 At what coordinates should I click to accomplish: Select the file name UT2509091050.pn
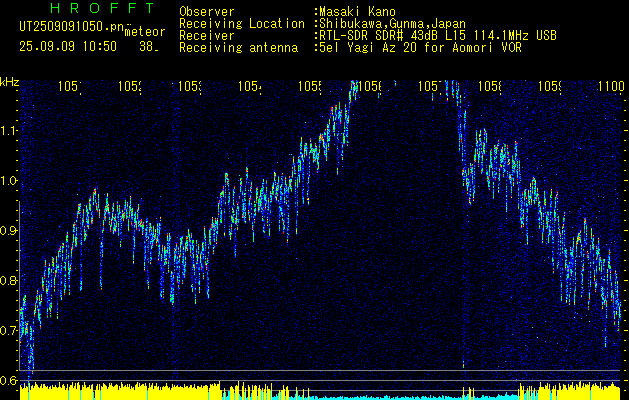click(x=72, y=27)
